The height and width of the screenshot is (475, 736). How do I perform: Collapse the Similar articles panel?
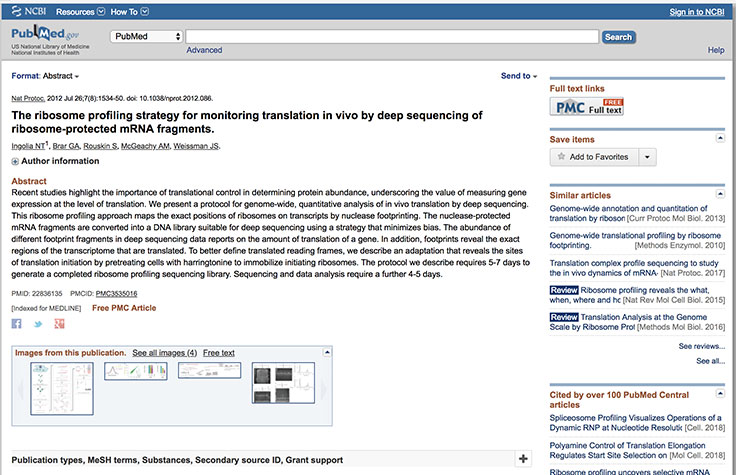722,190
